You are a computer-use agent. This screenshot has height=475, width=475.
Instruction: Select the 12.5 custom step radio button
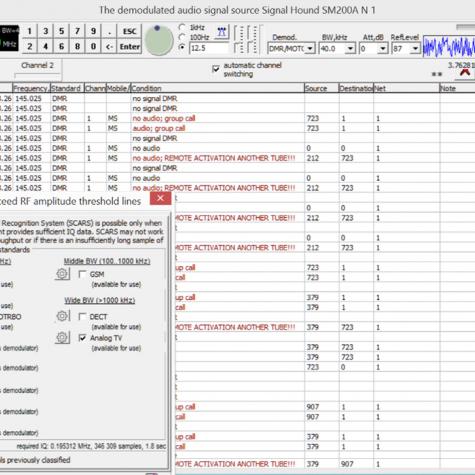pyautogui.click(x=182, y=48)
